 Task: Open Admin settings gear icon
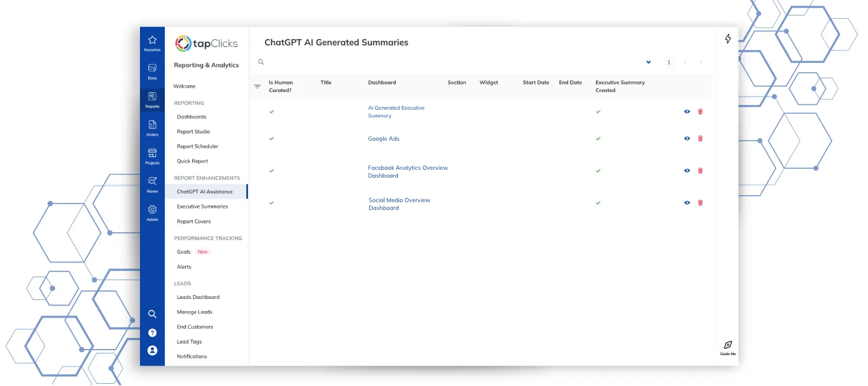pyautogui.click(x=152, y=212)
